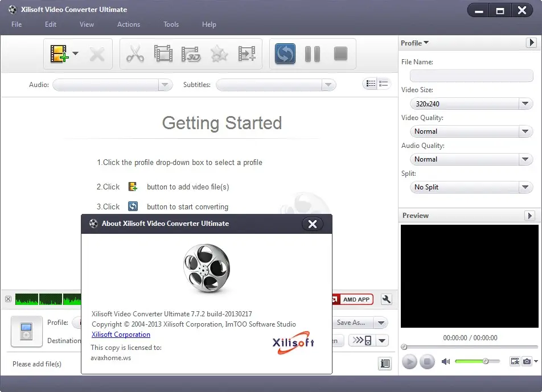Open the snapshot options dropdown arrow
Screen dimensions: 542x392
[x=536, y=361]
